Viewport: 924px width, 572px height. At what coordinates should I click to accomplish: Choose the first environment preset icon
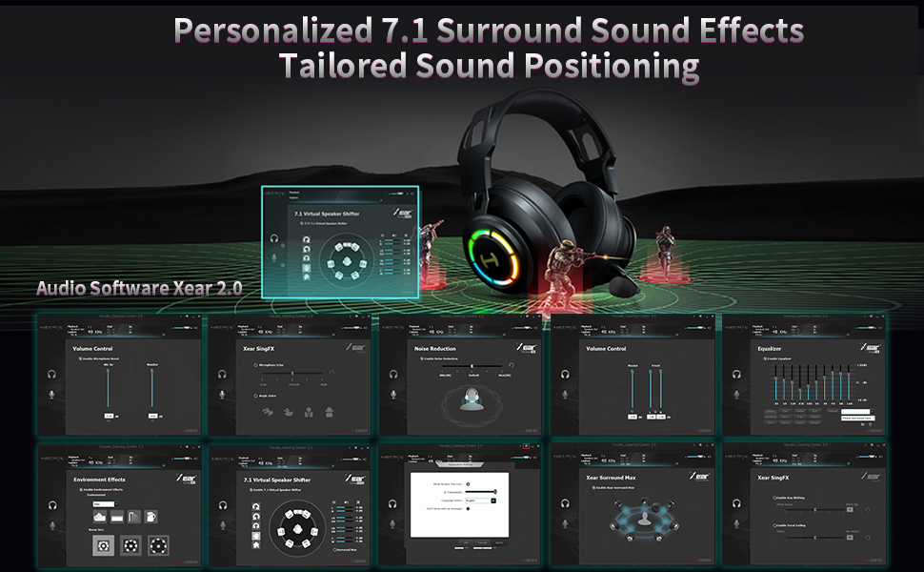(x=100, y=517)
